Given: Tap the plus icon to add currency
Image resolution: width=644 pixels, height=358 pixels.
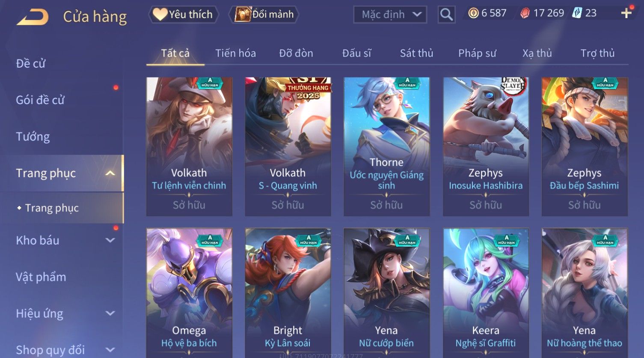Looking at the screenshot, I should click(626, 13).
